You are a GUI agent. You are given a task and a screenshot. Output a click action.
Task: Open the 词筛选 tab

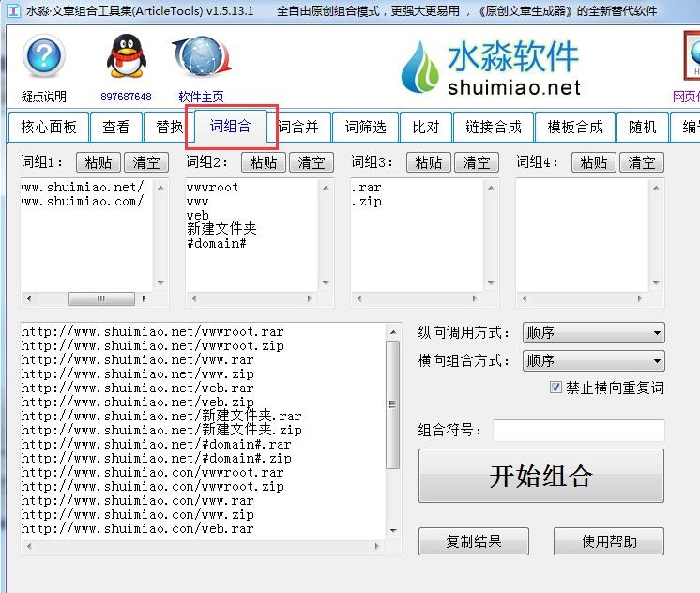point(365,128)
